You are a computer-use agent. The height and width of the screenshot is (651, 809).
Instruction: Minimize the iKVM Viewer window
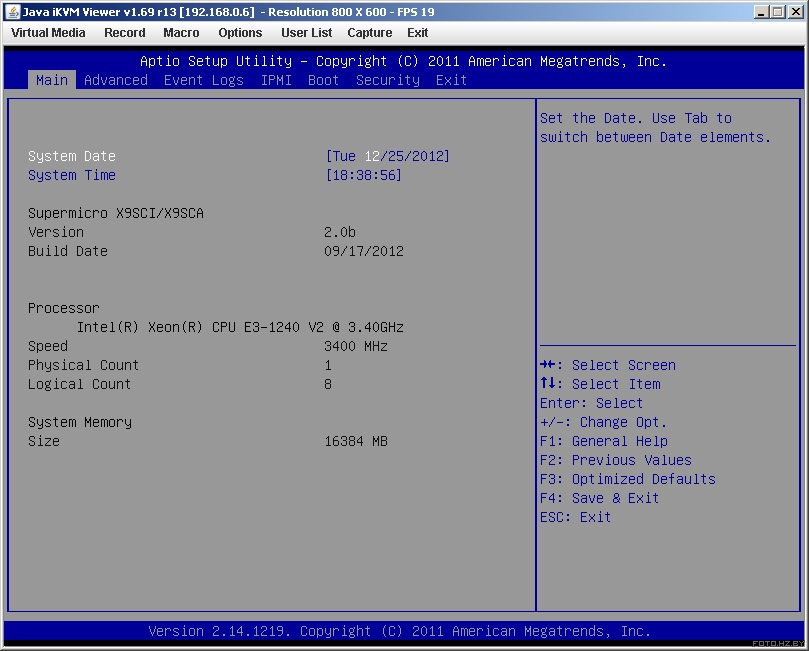761,11
